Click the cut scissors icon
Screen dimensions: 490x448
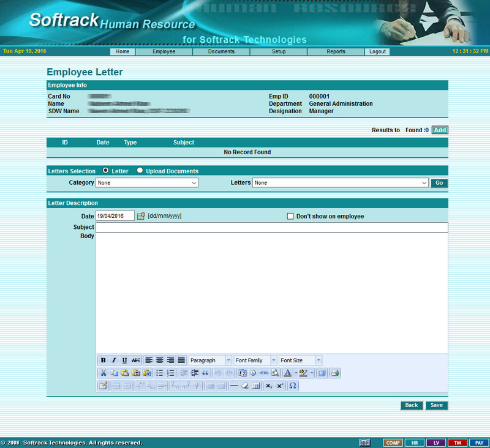pos(103,373)
